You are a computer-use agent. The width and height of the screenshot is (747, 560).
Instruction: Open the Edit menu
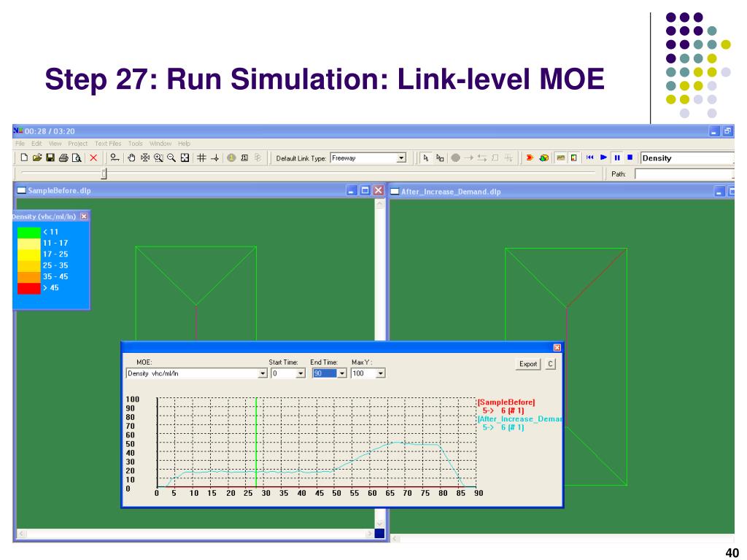pyautogui.click(x=36, y=144)
